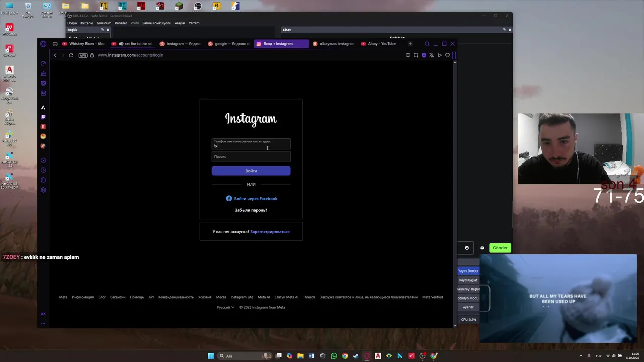
Task: Switch to Whiskey Blues YouTube tab
Action: point(84,44)
